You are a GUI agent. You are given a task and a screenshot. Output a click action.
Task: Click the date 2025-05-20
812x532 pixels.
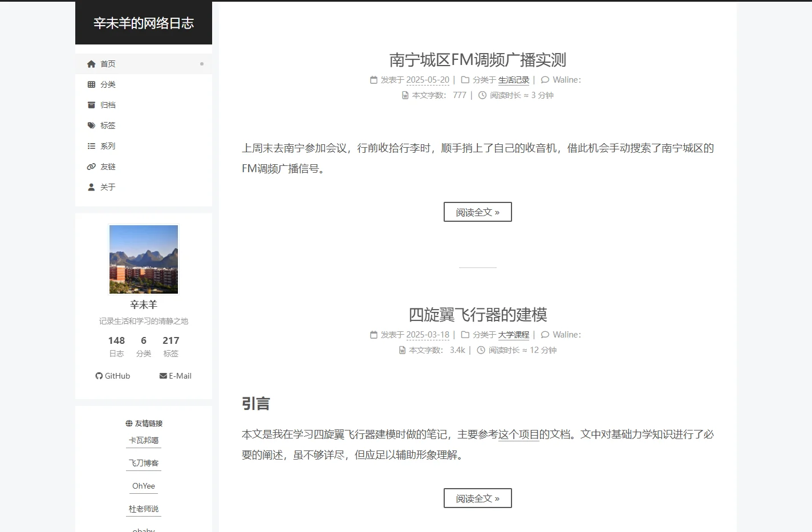[428, 80]
